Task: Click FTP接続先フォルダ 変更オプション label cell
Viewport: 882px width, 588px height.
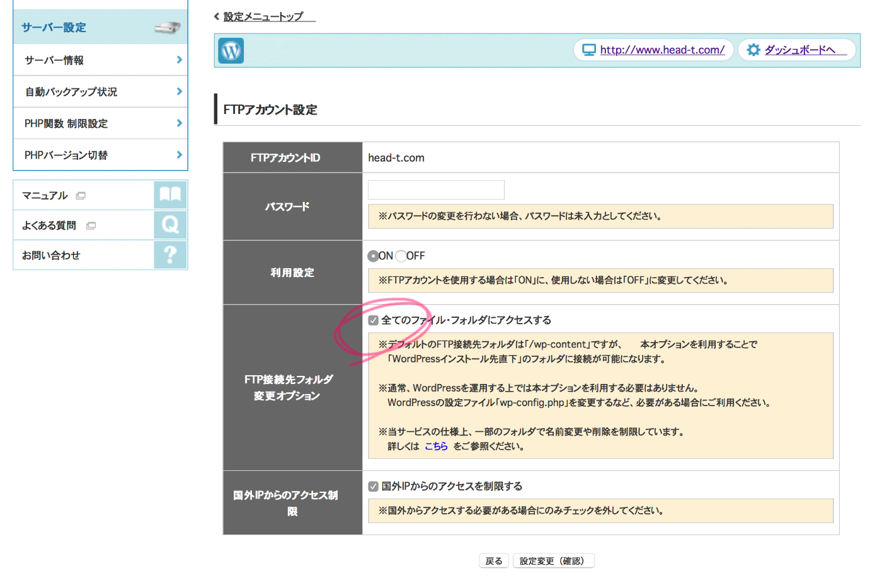Action: (293, 388)
